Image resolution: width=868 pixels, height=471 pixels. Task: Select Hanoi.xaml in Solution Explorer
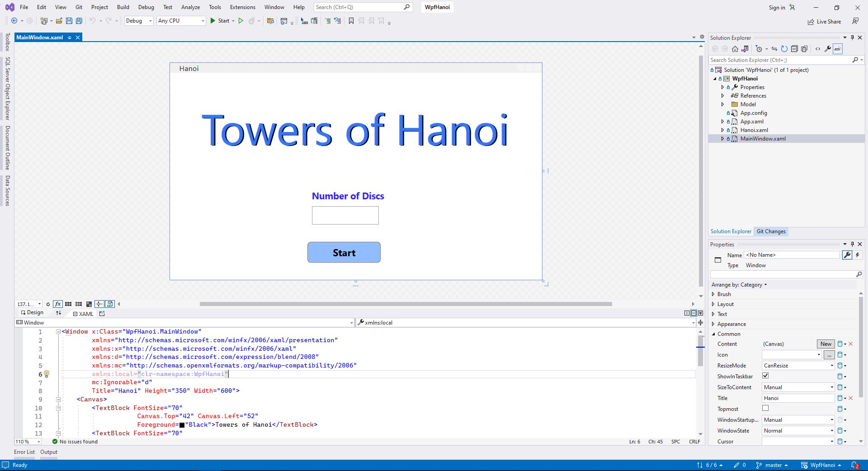point(754,130)
